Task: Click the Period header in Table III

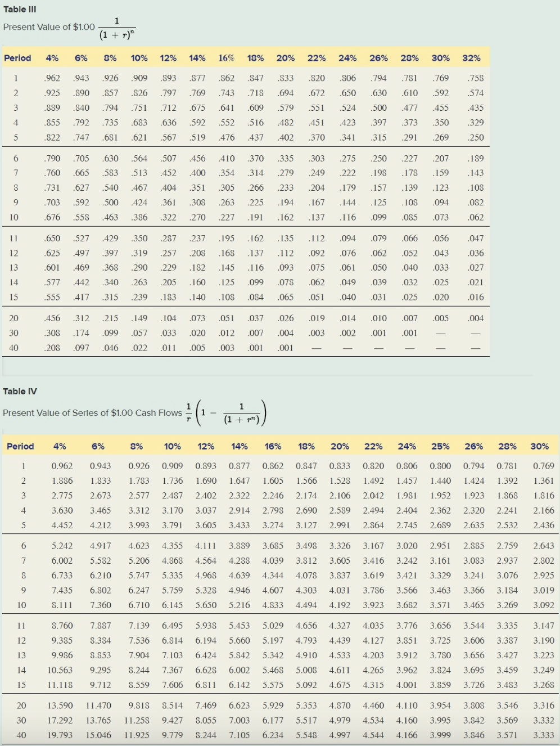Action: 18,57
